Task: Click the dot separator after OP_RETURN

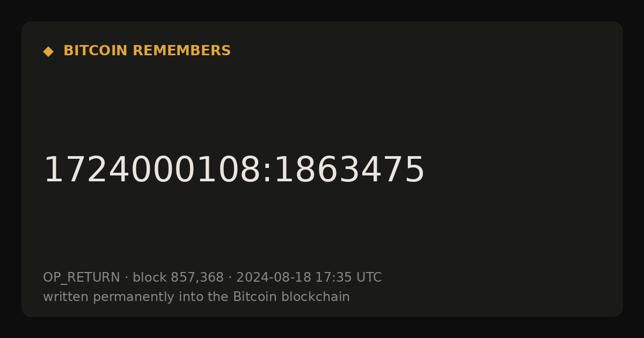Action: pos(126,278)
